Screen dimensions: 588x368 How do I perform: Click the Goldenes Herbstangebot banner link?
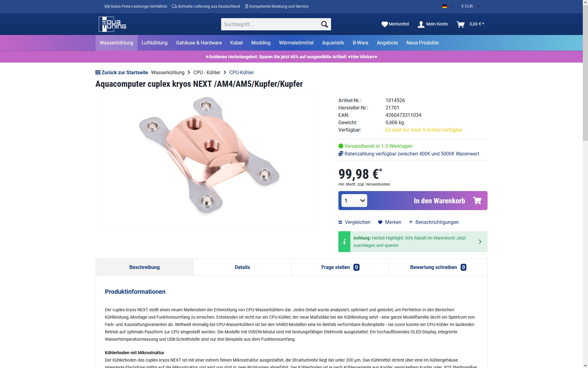pos(291,57)
